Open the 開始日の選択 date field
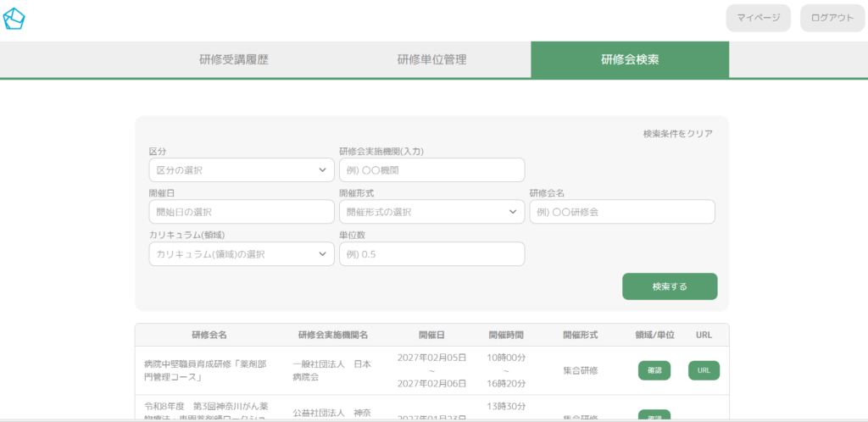This screenshot has width=868, height=422. (242, 212)
